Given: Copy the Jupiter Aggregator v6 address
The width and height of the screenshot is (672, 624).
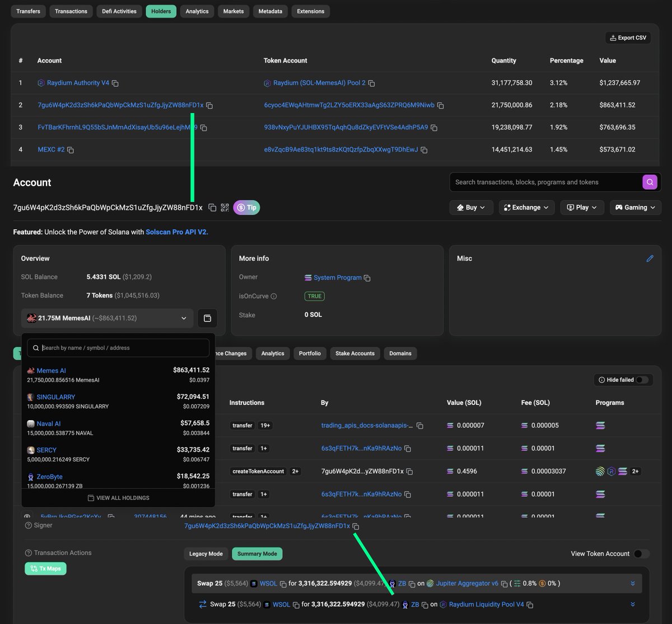Looking at the screenshot, I should point(504,584).
